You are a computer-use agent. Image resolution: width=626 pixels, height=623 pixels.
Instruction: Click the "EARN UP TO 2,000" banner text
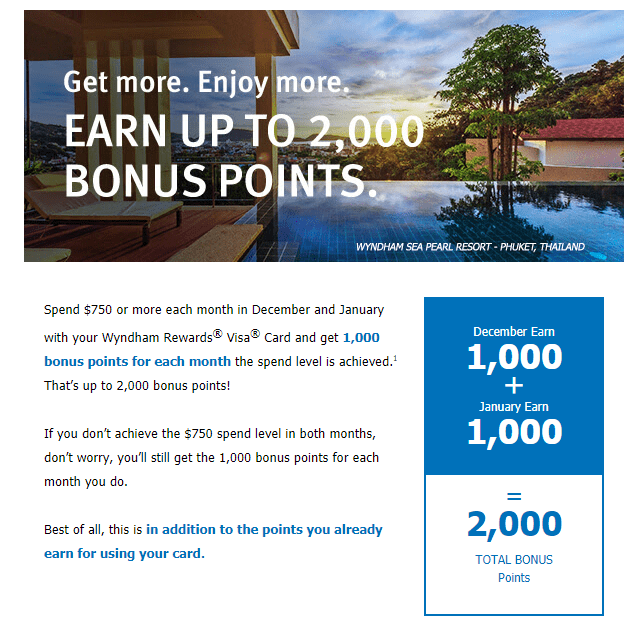[x=244, y=131]
